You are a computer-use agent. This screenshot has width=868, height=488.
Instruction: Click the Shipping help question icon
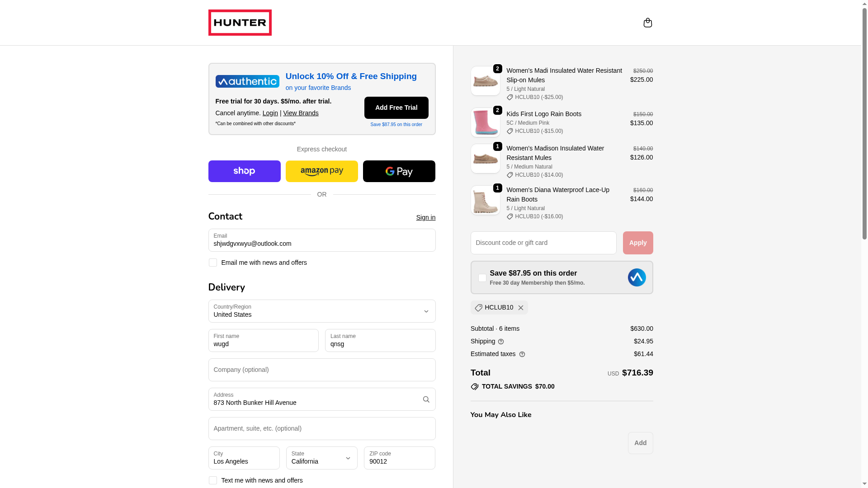coord(501,342)
